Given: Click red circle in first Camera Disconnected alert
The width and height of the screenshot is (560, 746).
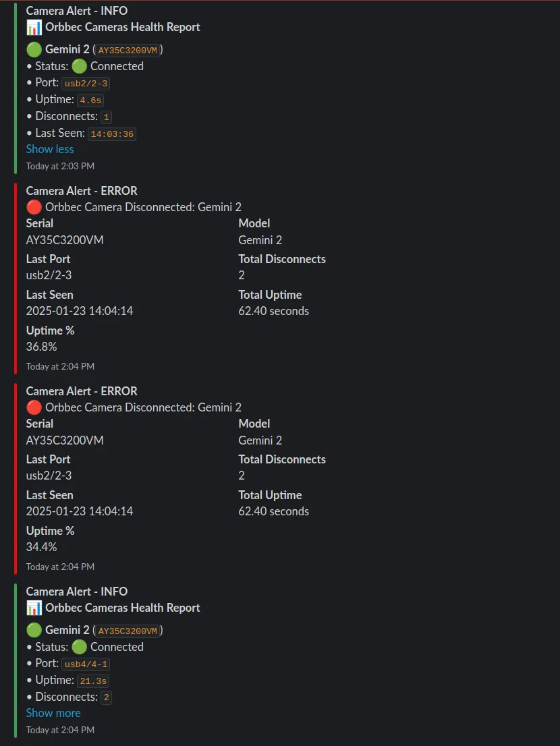Looking at the screenshot, I should pos(34,208).
